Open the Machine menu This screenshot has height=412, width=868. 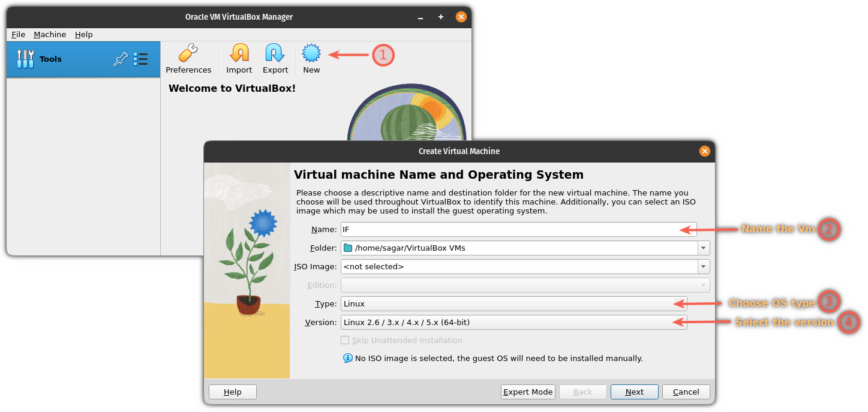[50, 35]
